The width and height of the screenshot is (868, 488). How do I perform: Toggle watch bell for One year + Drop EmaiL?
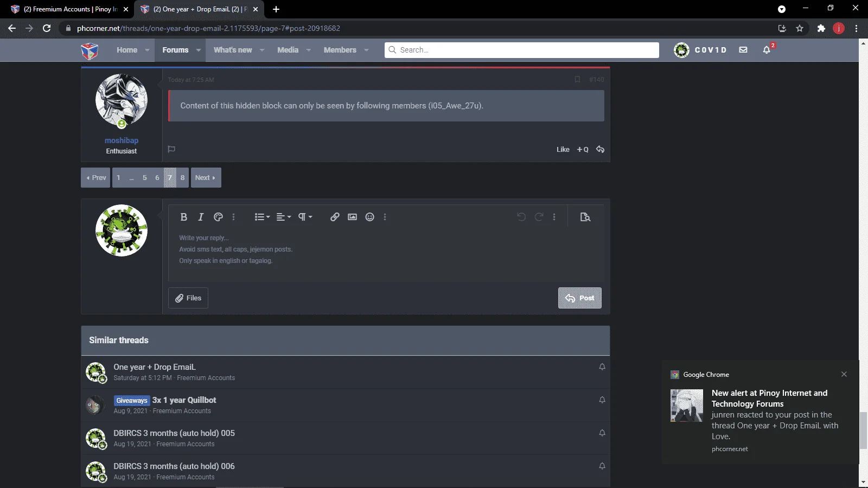[602, 367]
